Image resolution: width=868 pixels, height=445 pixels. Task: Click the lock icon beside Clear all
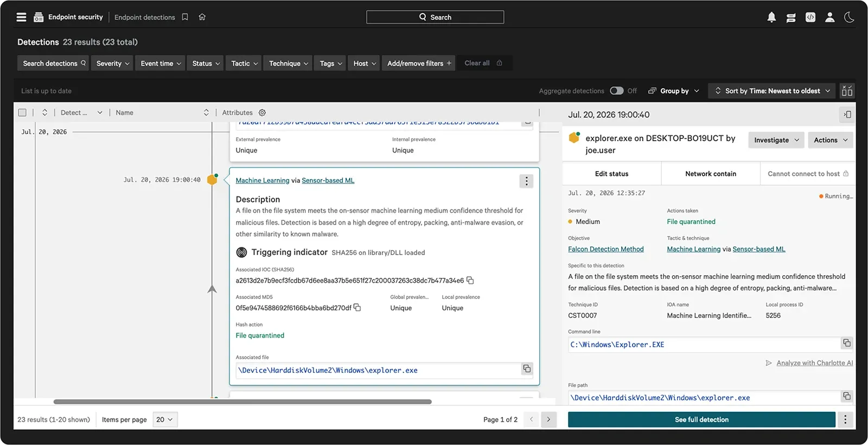(x=499, y=63)
